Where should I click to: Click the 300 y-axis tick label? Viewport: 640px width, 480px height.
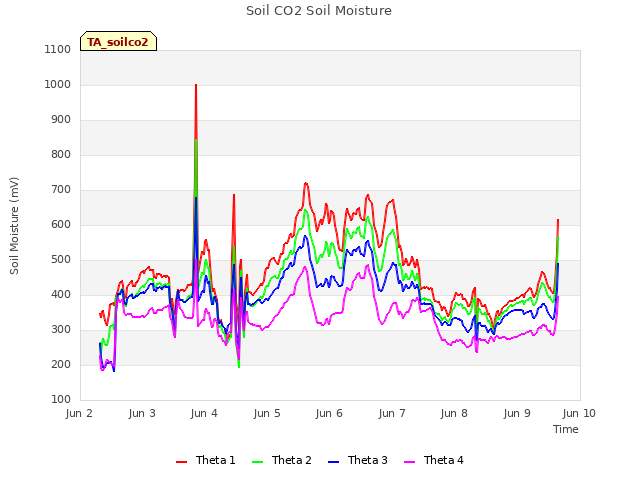click(x=61, y=330)
